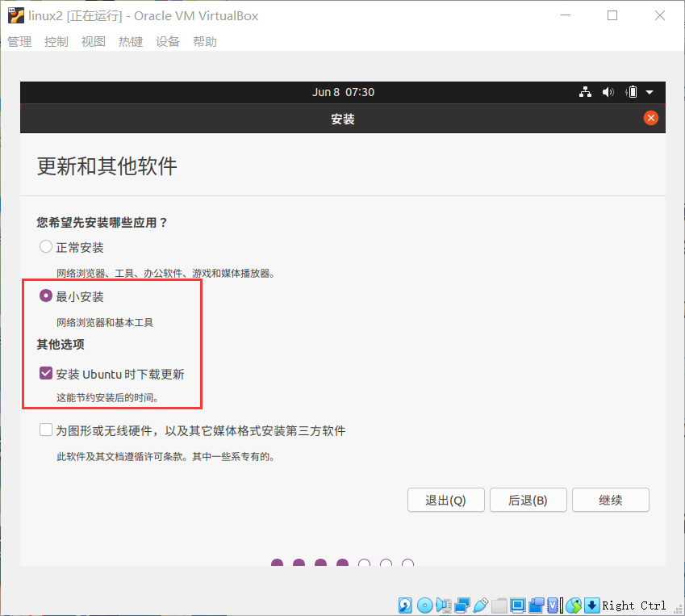Click the Jun 8 07:30 clock
This screenshot has height=616, width=685.
click(x=343, y=92)
